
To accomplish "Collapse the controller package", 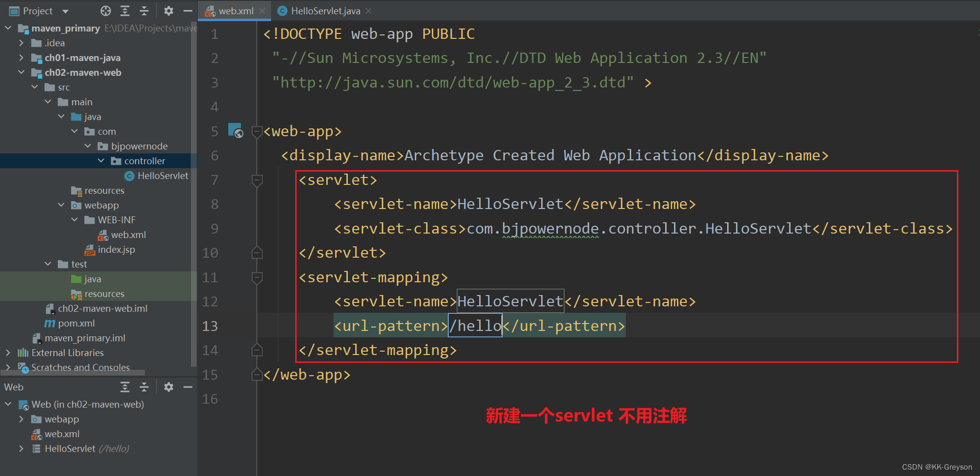I will tap(101, 161).
